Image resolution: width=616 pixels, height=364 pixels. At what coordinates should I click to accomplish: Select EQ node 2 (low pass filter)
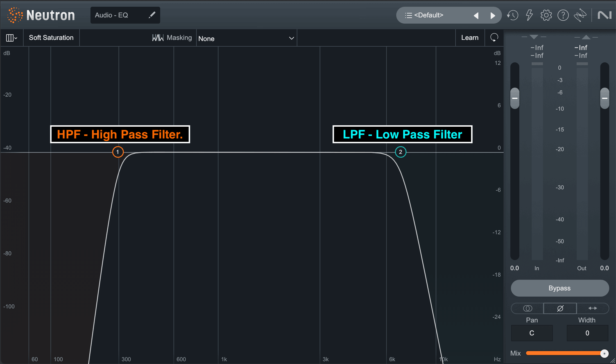400,152
